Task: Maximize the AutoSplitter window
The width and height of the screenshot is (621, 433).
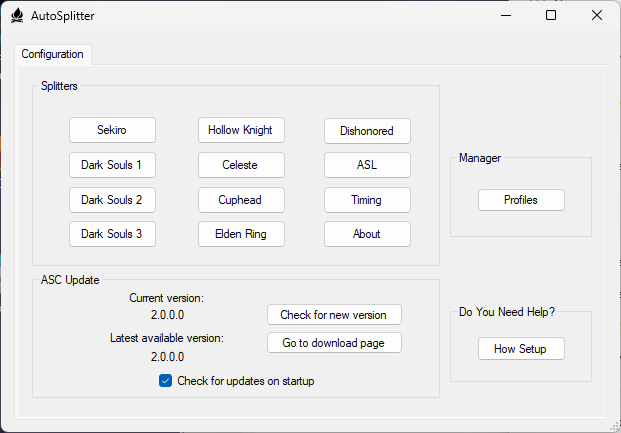Action: tap(551, 15)
